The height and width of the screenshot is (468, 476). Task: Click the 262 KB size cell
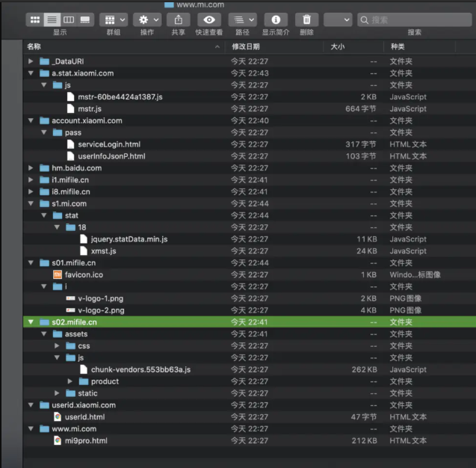365,369
